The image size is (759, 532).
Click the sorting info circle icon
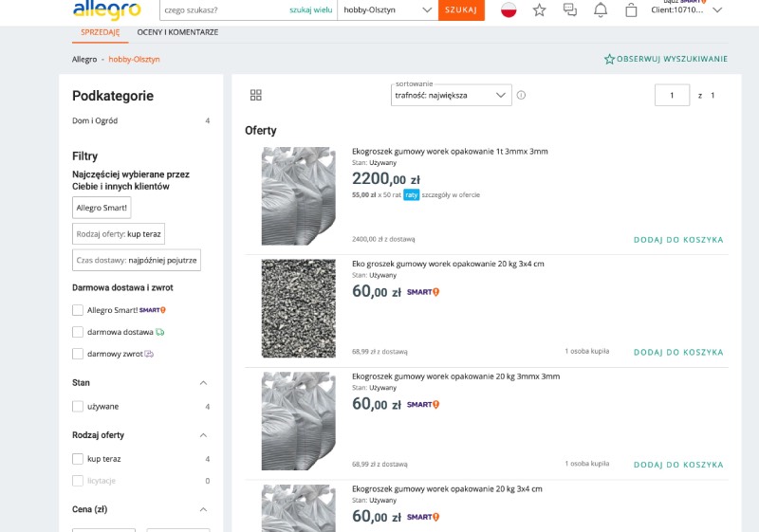(x=521, y=95)
